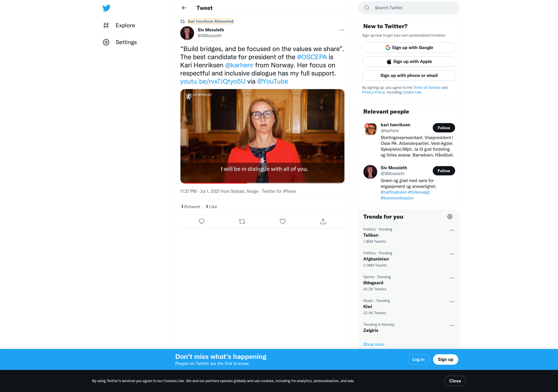
Task: Open the #OSCEPA hashtag link
Action: (312, 57)
